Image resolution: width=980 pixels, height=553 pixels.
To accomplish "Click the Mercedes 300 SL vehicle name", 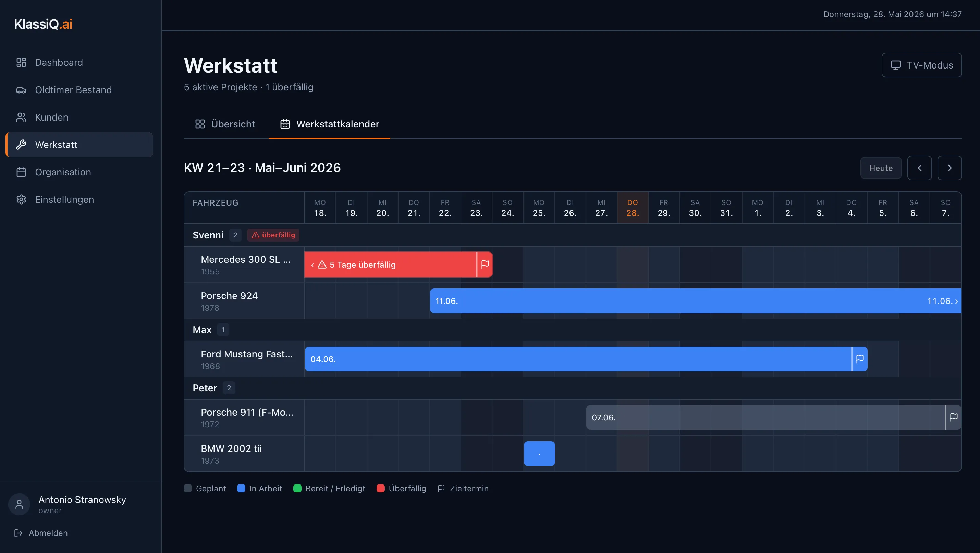I will 246,259.
